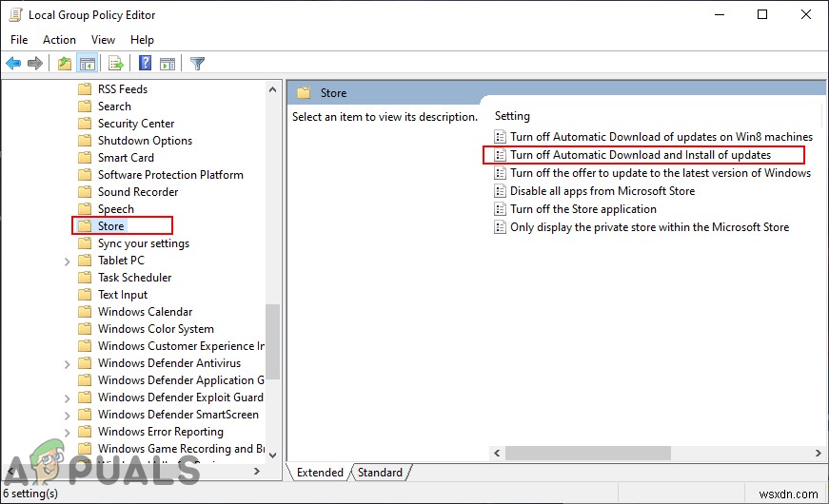This screenshot has width=829, height=504.
Task: Click the Up one level folder icon
Action: pyautogui.click(x=65, y=64)
